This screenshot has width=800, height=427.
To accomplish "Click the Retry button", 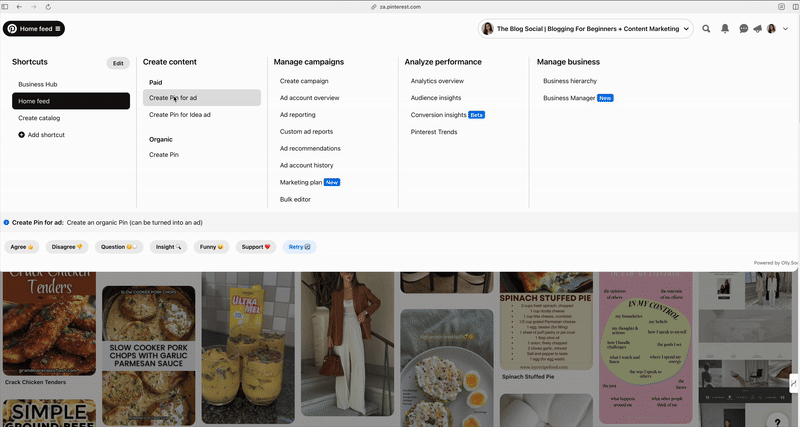I will 300,246.
